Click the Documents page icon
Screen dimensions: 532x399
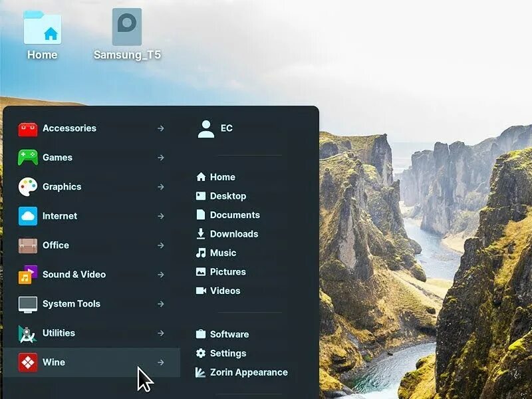(x=201, y=215)
